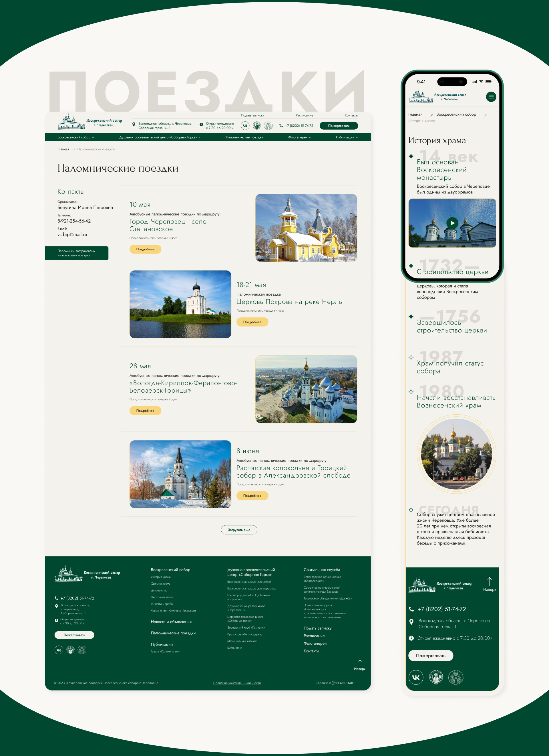Click the phone icon in desktop header
Viewport: 549px width, 756px height.
point(281,126)
